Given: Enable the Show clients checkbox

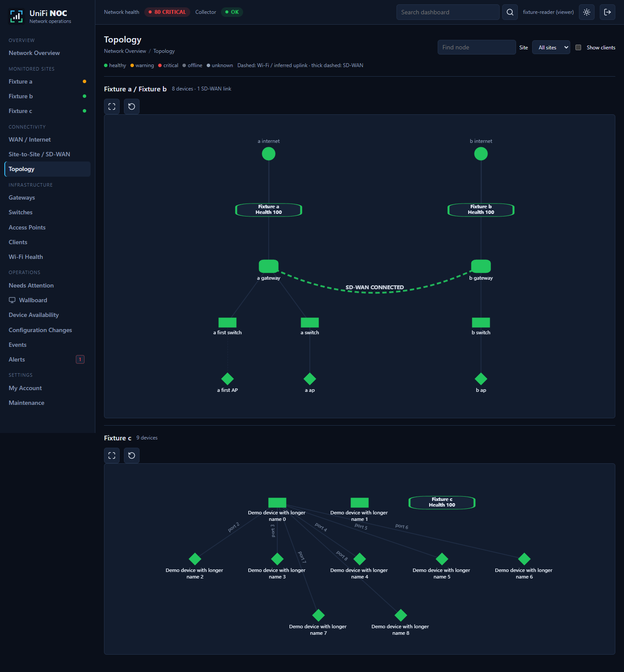Looking at the screenshot, I should (x=578, y=47).
